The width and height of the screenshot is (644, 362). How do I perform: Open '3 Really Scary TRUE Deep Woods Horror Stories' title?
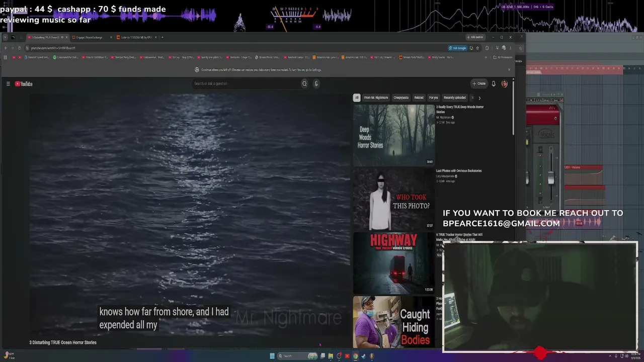[460, 109]
